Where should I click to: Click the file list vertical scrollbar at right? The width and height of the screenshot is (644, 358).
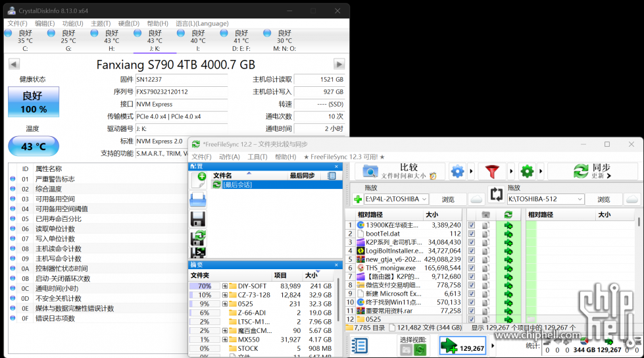639,222
